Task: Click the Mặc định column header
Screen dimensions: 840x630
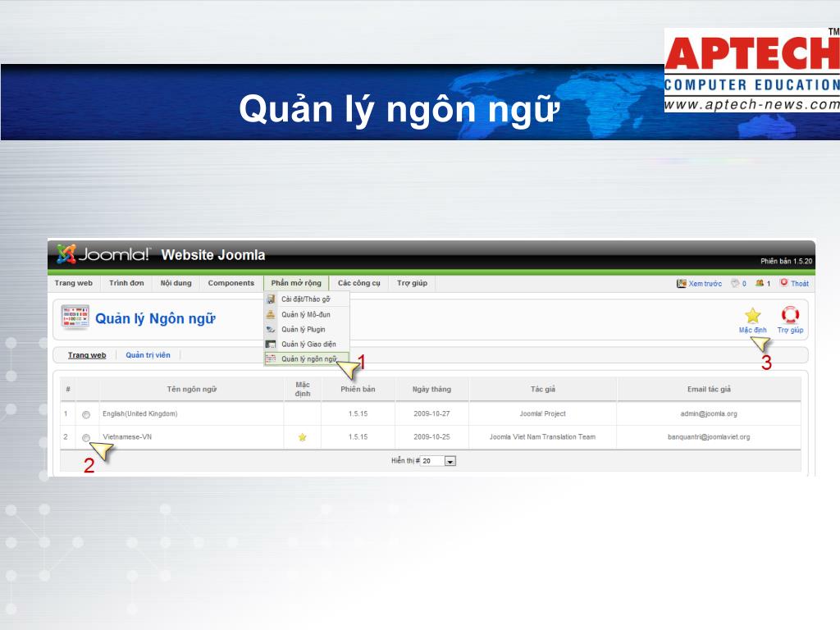Action: tap(303, 389)
